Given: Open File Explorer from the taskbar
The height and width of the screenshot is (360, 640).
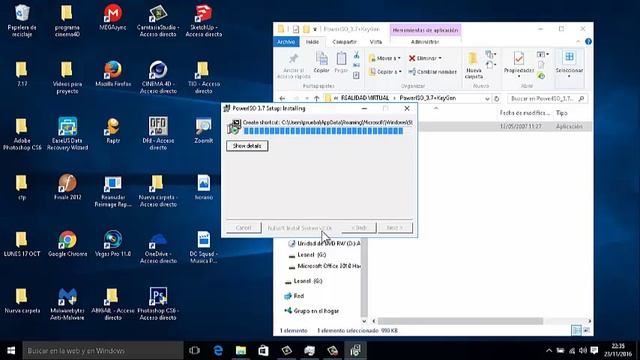Looking at the screenshot, I should click(x=241, y=350).
